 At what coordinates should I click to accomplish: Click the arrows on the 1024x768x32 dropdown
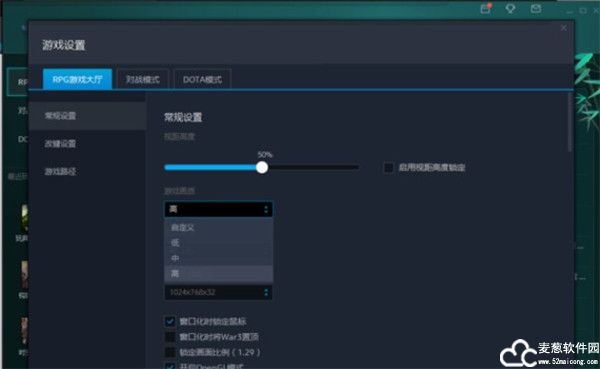(x=266, y=293)
